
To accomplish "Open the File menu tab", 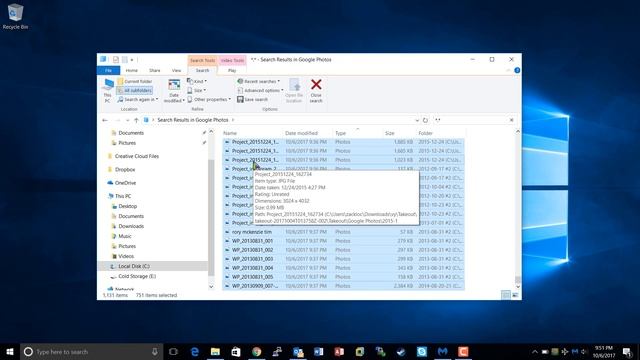I will [x=108, y=70].
